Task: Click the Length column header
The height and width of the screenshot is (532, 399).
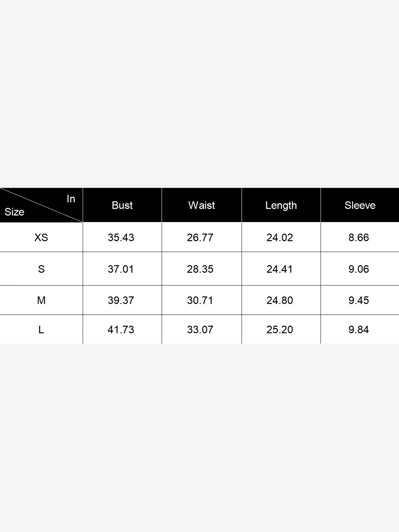Action: click(281, 205)
